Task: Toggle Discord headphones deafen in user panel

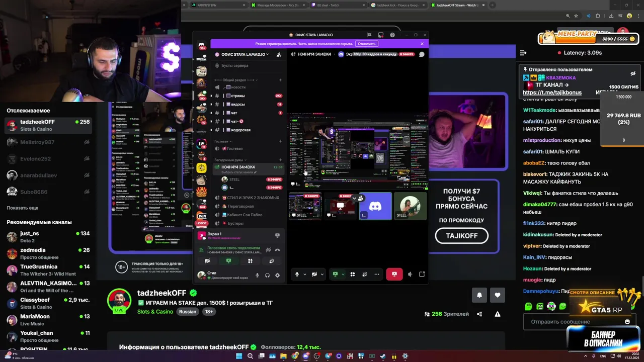Action: [267, 275]
